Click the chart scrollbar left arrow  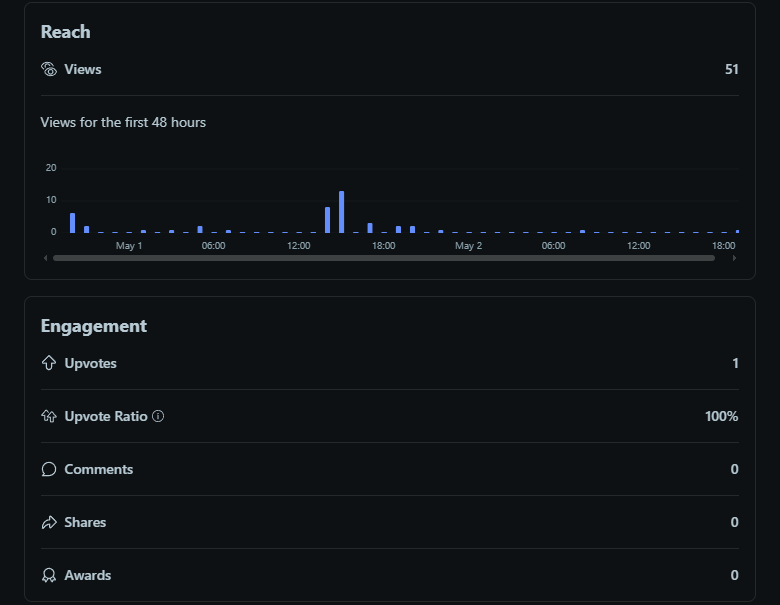point(46,258)
